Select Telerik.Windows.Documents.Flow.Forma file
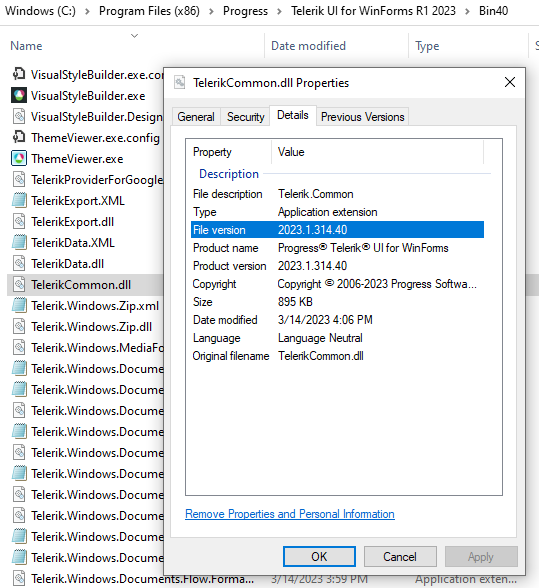This screenshot has height=588, width=539. pyautogui.click(x=142, y=579)
